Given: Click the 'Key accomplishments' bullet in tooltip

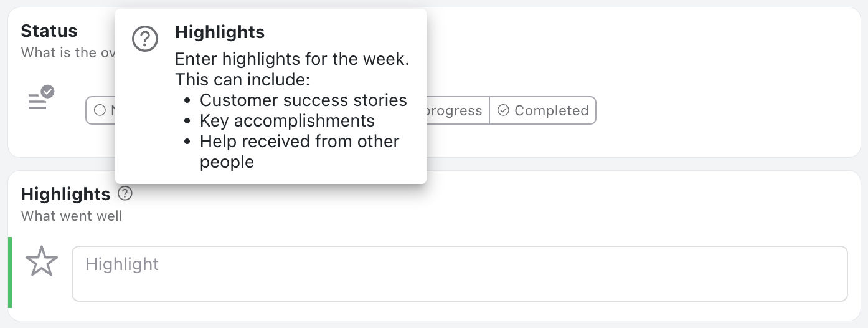Looking at the screenshot, I should pyautogui.click(x=287, y=120).
